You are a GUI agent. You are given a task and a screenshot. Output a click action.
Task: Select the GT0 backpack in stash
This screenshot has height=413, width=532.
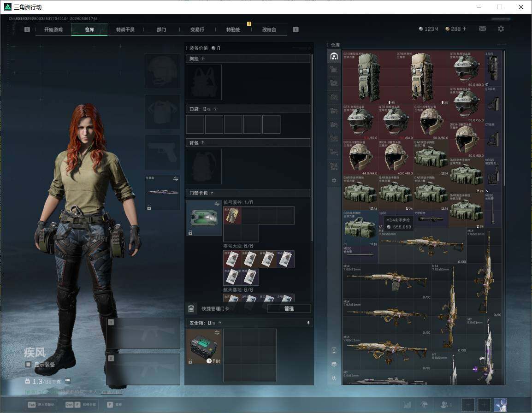click(x=369, y=77)
